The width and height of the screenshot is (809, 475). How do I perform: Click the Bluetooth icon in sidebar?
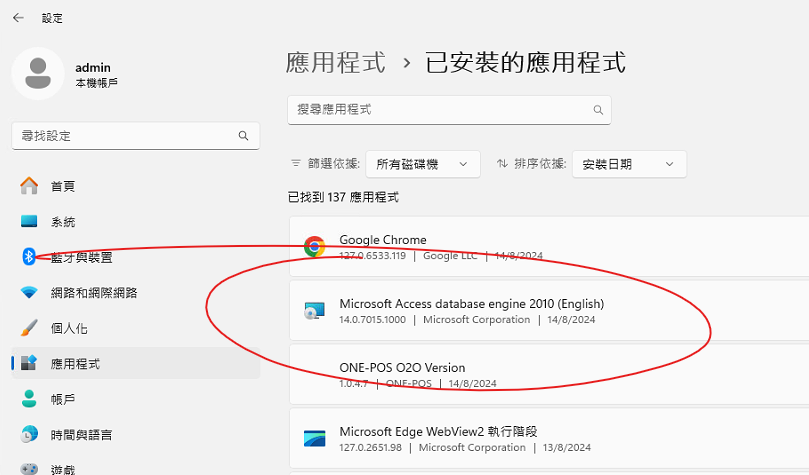[29, 256]
